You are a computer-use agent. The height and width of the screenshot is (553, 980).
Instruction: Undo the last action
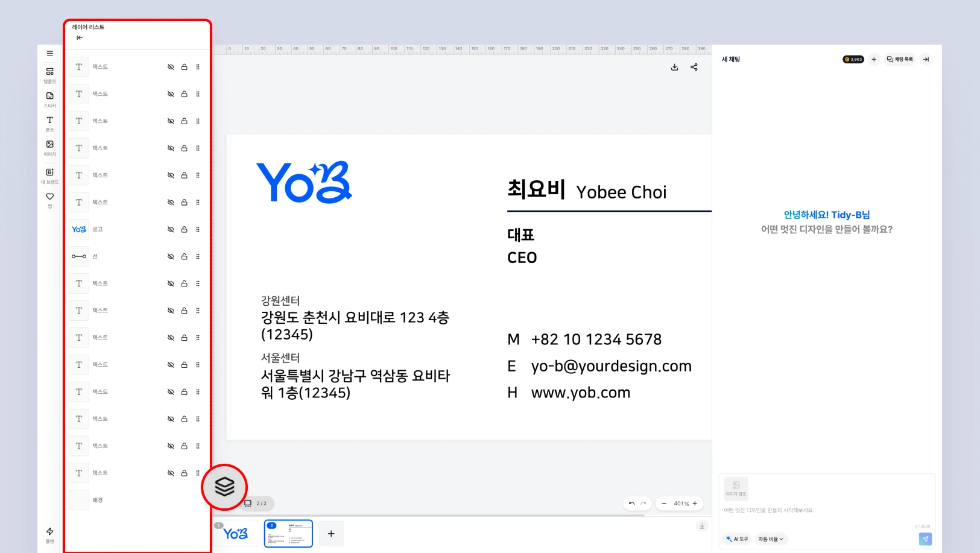tap(631, 504)
